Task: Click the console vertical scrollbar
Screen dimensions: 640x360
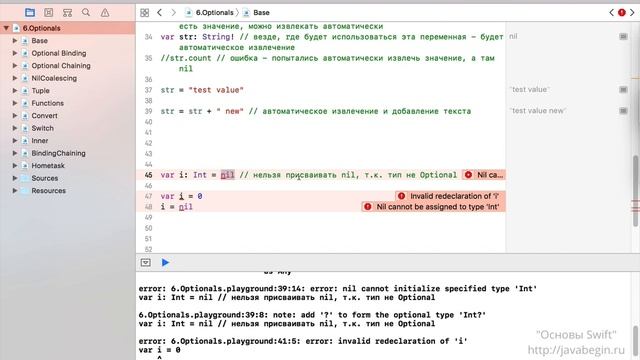Action: 636,342
